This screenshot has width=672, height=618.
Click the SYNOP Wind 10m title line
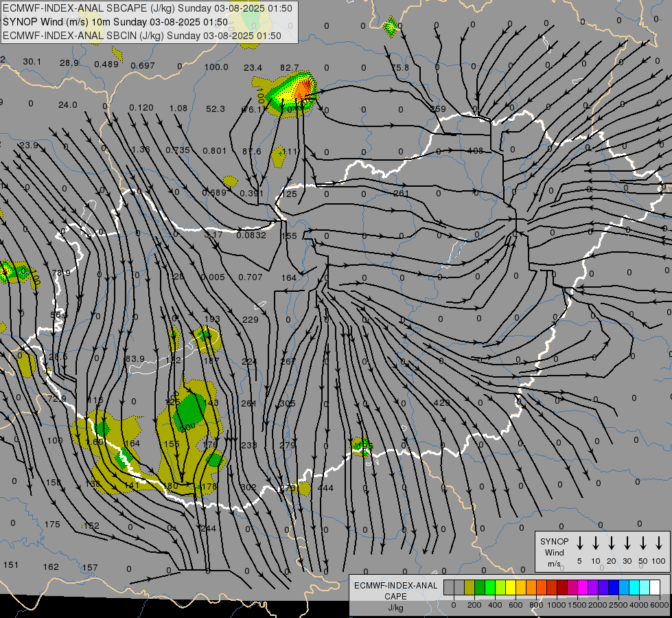coord(115,22)
